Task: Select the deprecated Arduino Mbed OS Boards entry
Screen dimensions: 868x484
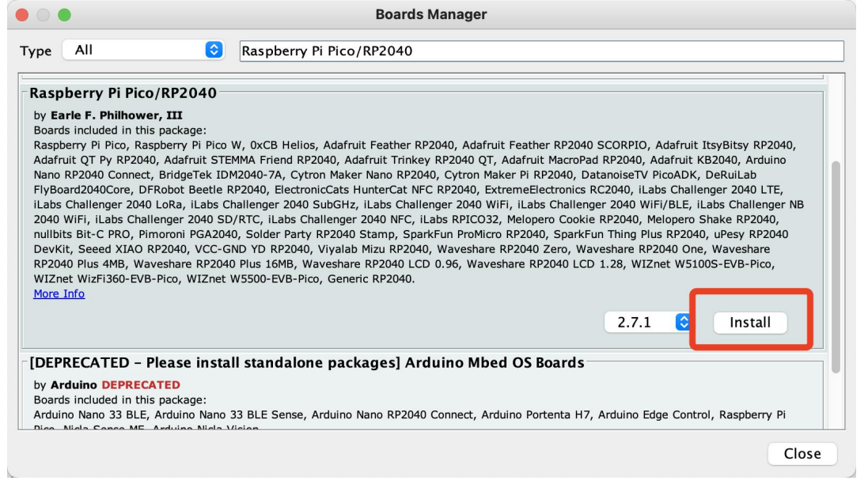Action: click(307, 364)
